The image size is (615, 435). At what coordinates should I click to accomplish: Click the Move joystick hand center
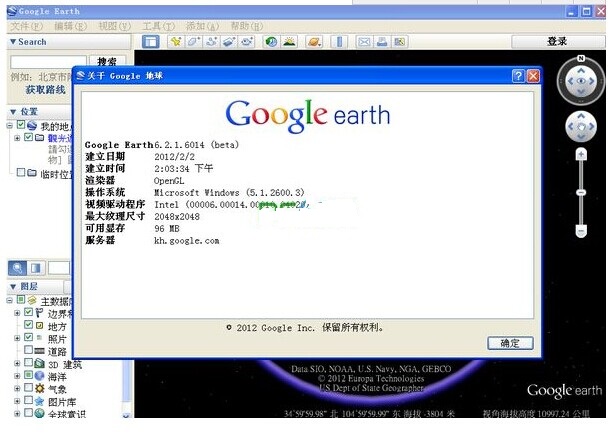[581, 127]
